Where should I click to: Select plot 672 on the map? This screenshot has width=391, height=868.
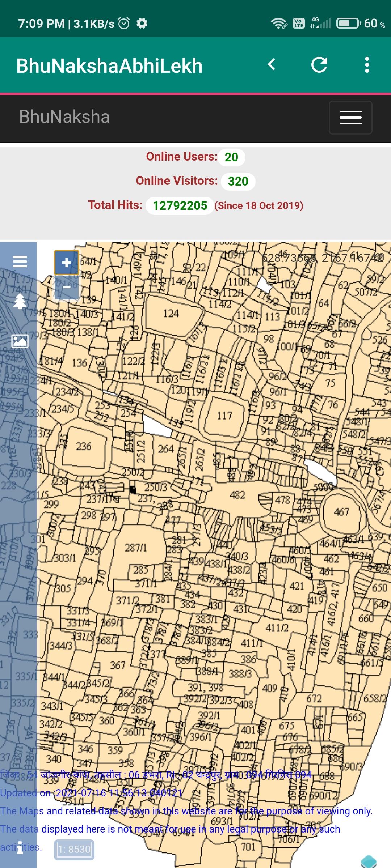(314, 698)
